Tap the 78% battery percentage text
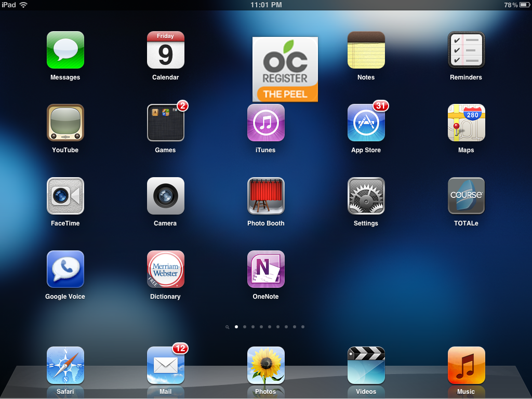532x399 pixels. (x=511, y=5)
